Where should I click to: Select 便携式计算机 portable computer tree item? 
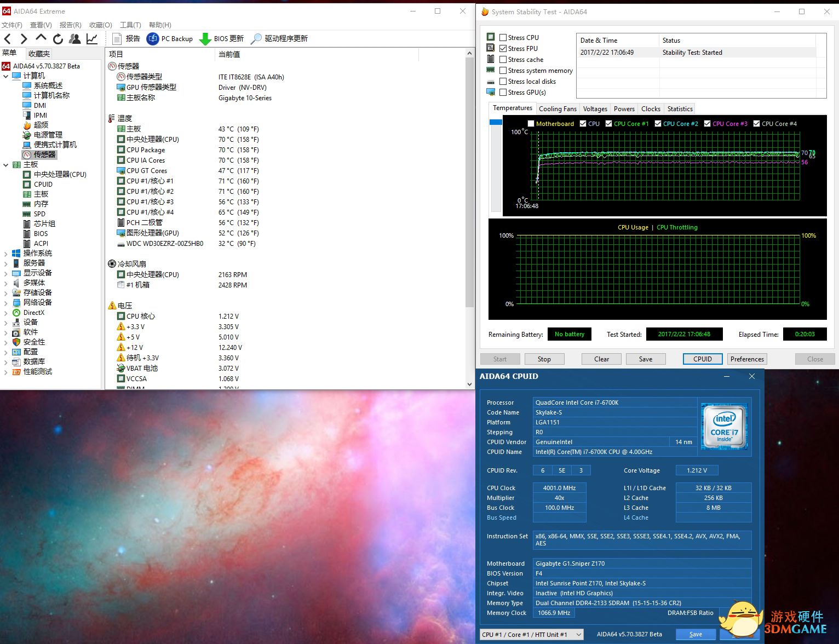click(50, 145)
